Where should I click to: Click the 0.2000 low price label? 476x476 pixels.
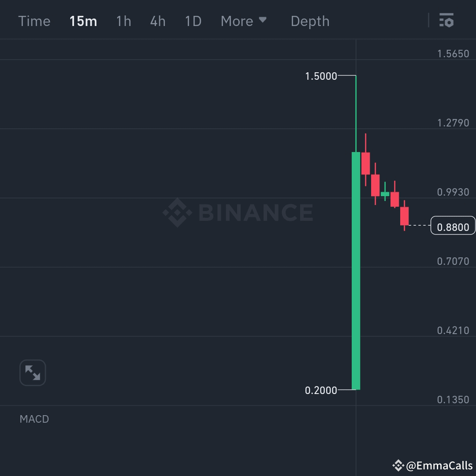tap(321, 390)
